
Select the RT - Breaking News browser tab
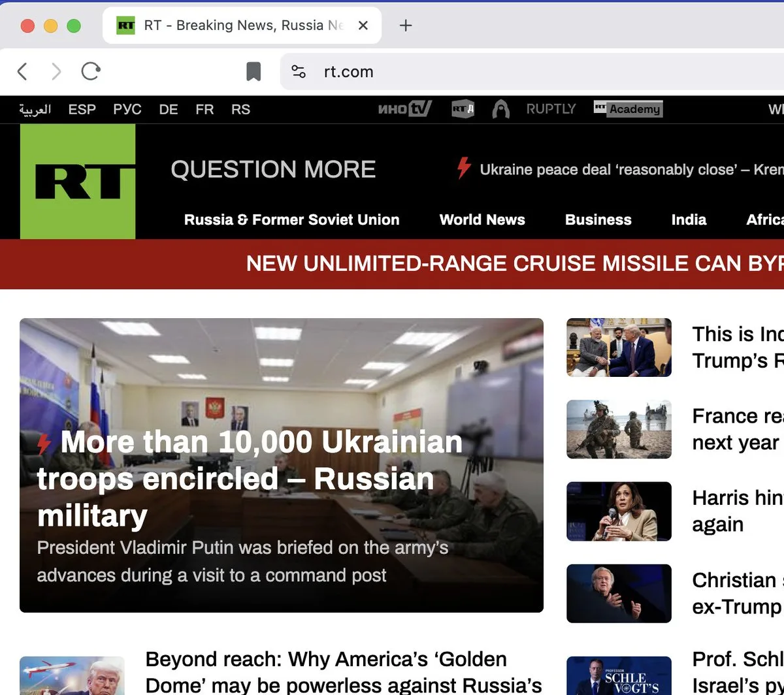coord(242,25)
